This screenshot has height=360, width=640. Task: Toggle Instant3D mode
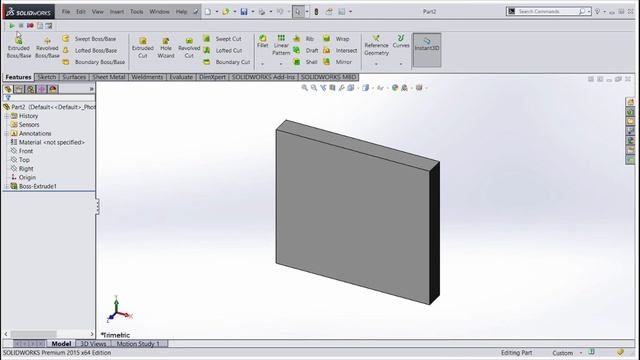coord(427,50)
